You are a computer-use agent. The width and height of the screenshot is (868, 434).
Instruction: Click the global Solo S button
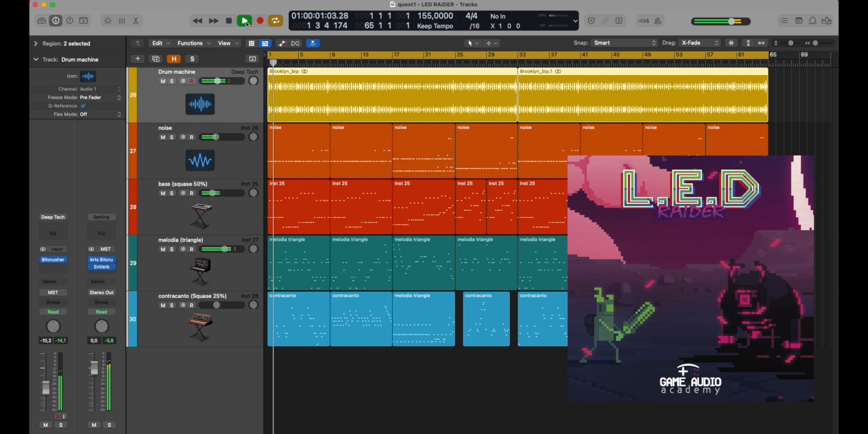(192, 59)
